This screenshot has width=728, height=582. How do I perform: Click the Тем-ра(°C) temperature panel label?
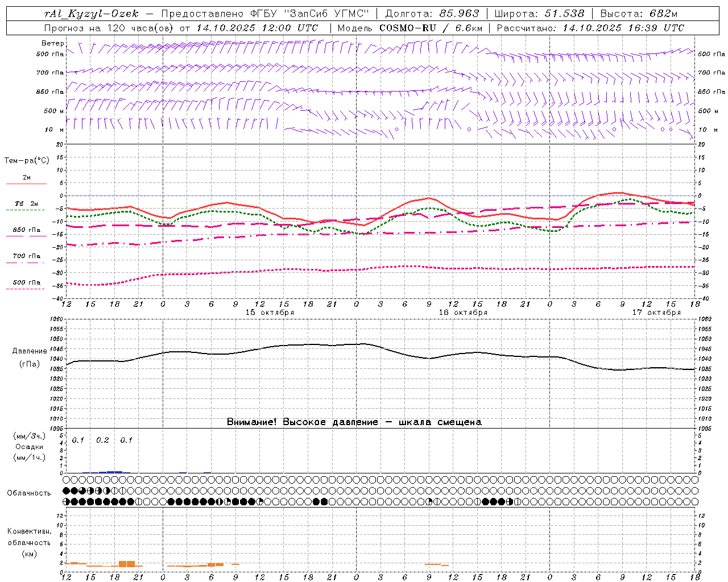[x=27, y=160]
